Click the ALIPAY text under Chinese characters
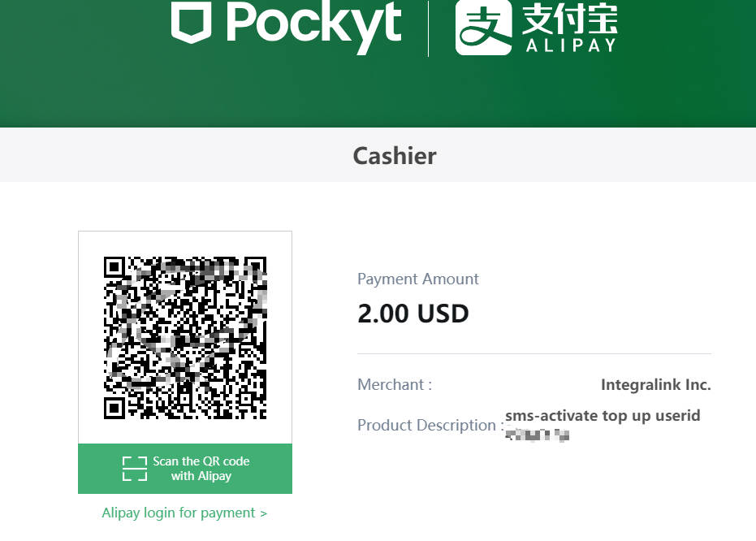The width and height of the screenshot is (756, 541). pyautogui.click(x=571, y=45)
